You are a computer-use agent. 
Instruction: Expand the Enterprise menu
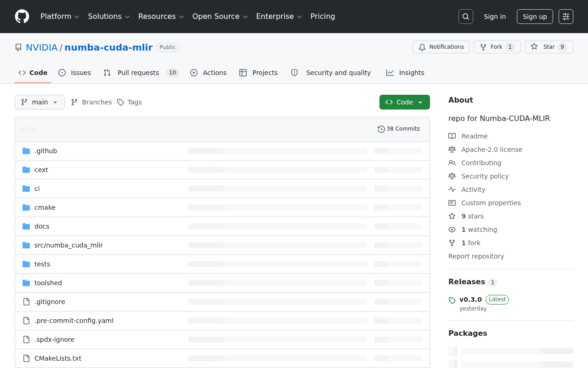[279, 17]
